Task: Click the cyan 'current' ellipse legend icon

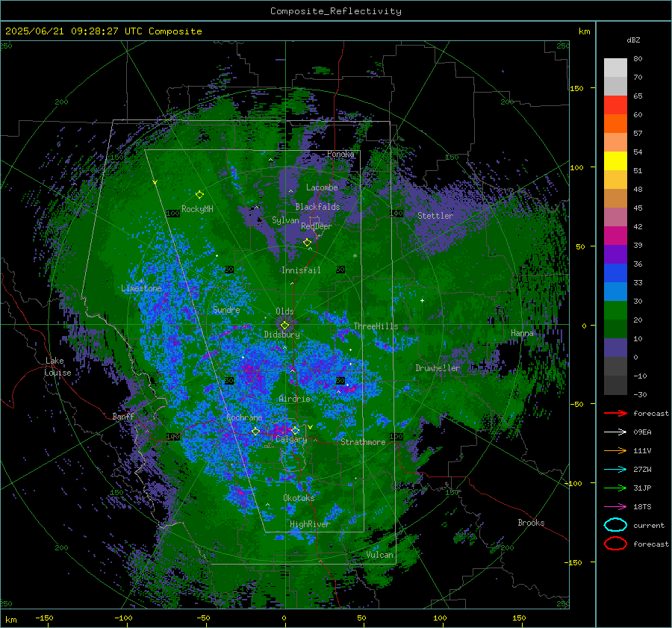Action: coord(615,525)
